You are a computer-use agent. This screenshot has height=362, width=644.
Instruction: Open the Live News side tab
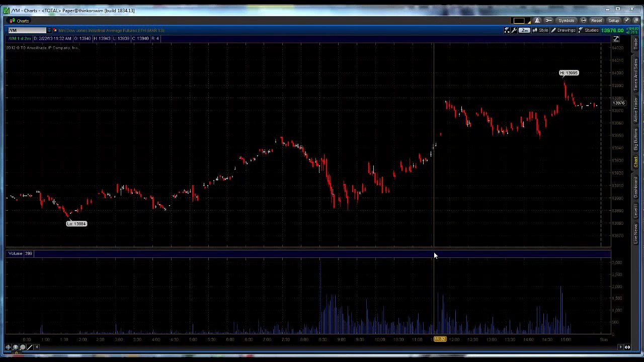(635, 234)
